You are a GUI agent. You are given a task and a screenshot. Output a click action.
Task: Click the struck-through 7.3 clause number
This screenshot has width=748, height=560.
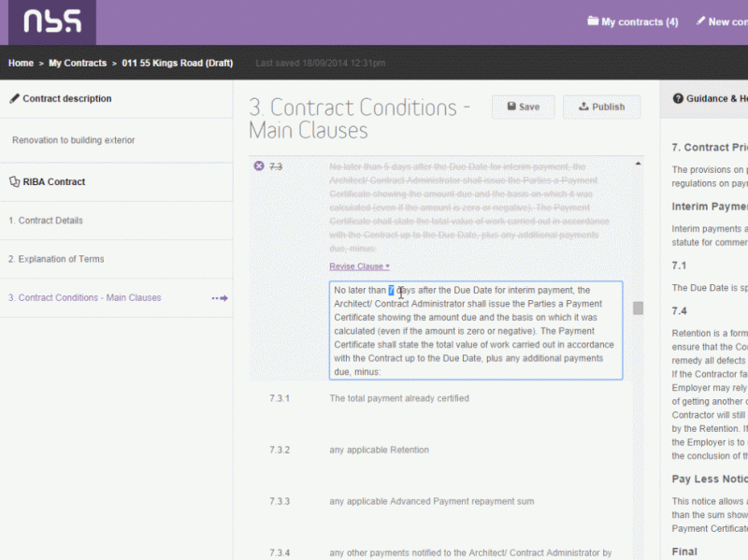coord(276,166)
